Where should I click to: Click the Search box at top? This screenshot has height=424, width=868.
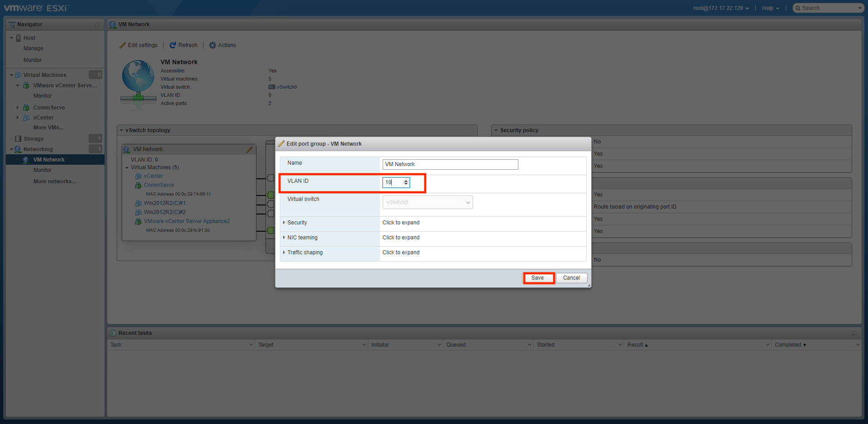coord(829,8)
